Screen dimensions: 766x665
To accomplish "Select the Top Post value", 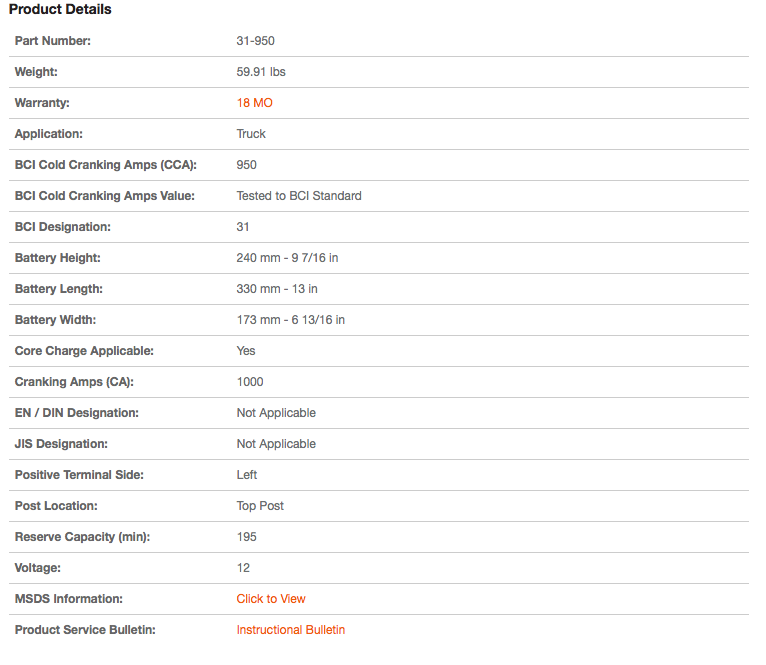I will [x=260, y=506].
